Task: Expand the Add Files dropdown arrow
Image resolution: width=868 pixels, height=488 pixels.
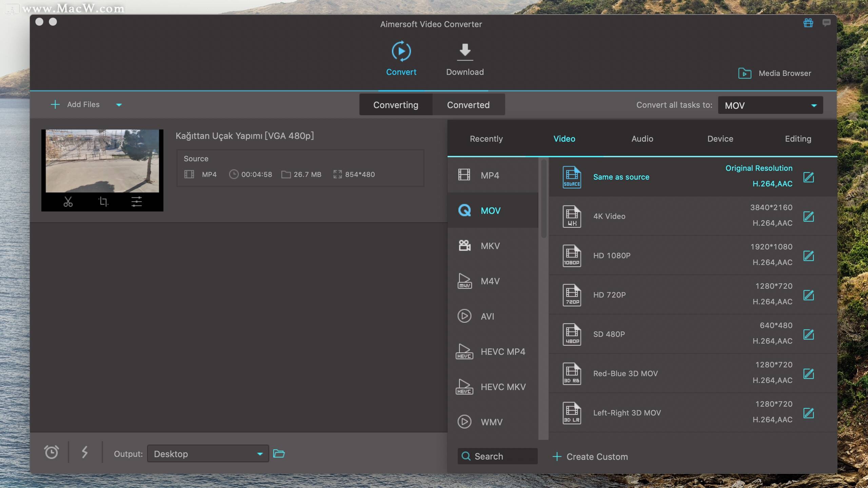Action: [x=119, y=105]
